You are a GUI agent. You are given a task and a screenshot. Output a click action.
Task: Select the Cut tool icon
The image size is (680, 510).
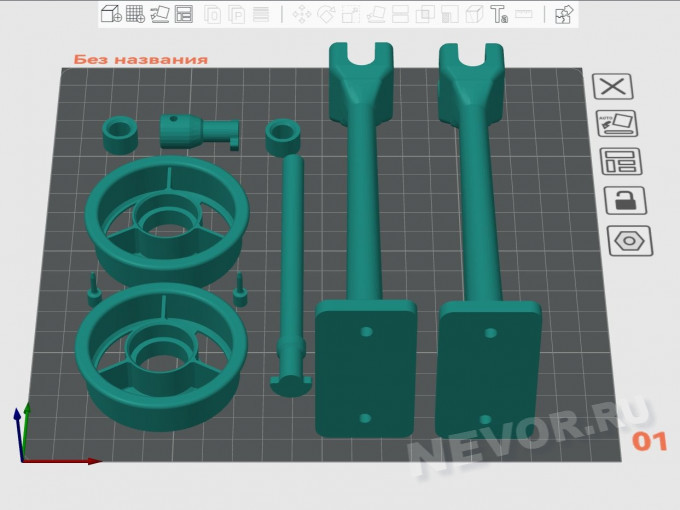pyautogui.click(x=400, y=14)
